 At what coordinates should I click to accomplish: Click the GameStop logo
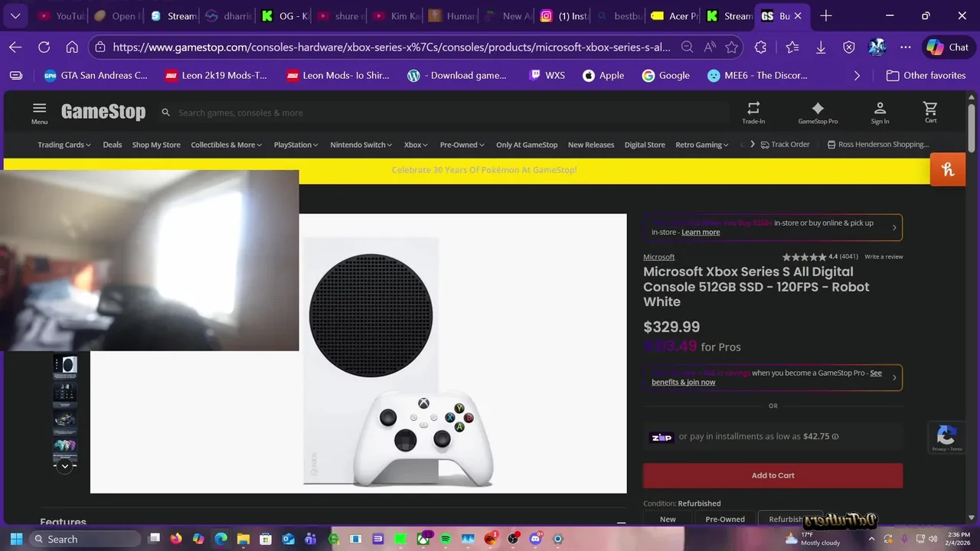click(103, 112)
